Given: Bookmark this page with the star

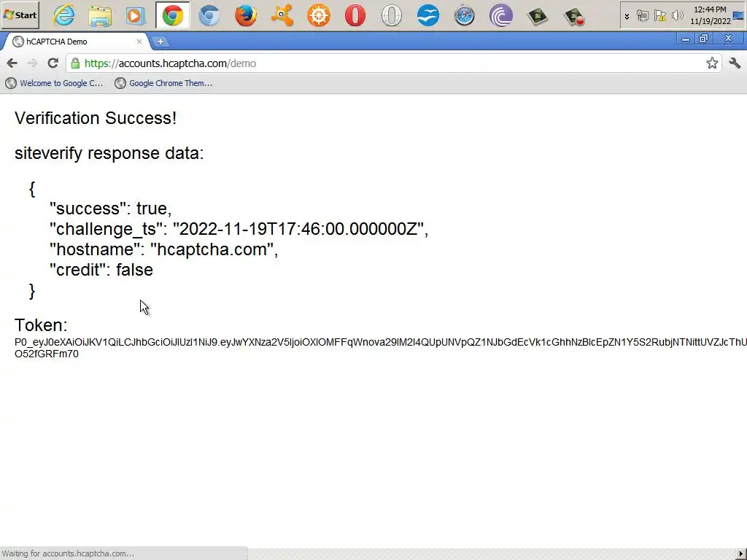Looking at the screenshot, I should pos(712,63).
